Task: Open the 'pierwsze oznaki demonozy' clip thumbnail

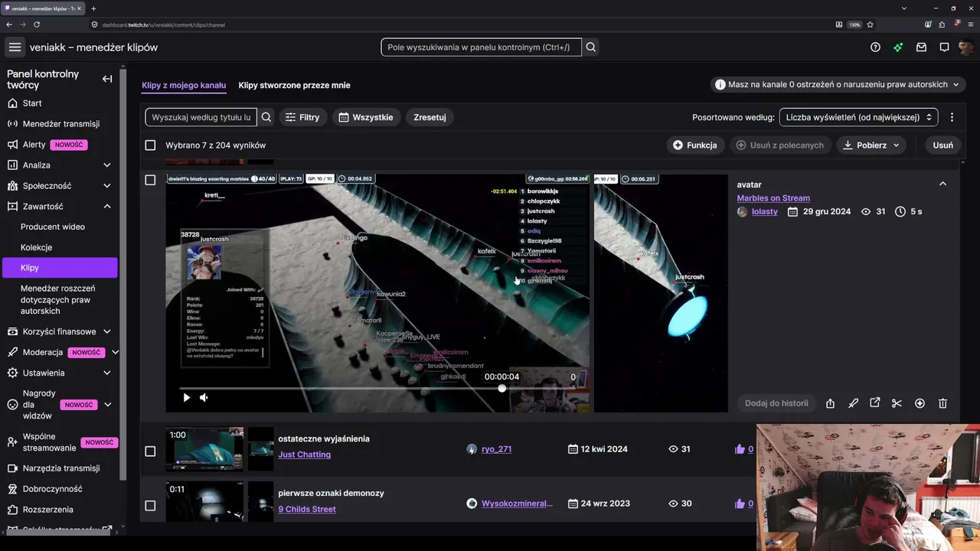Action: click(204, 502)
